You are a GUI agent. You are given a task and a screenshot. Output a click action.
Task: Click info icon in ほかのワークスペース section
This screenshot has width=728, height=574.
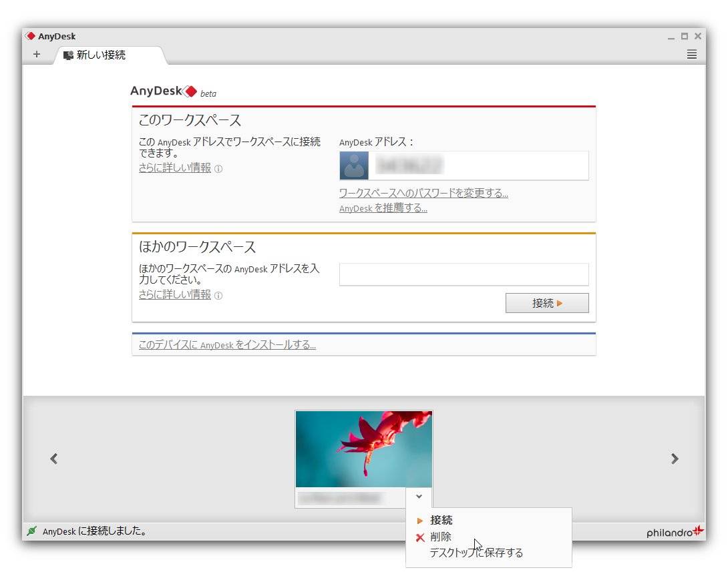point(218,296)
